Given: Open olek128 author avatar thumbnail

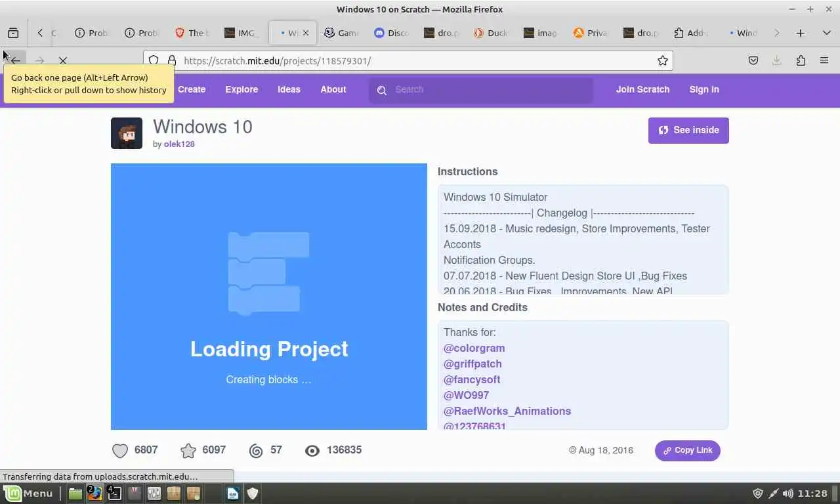Looking at the screenshot, I should coord(127,133).
